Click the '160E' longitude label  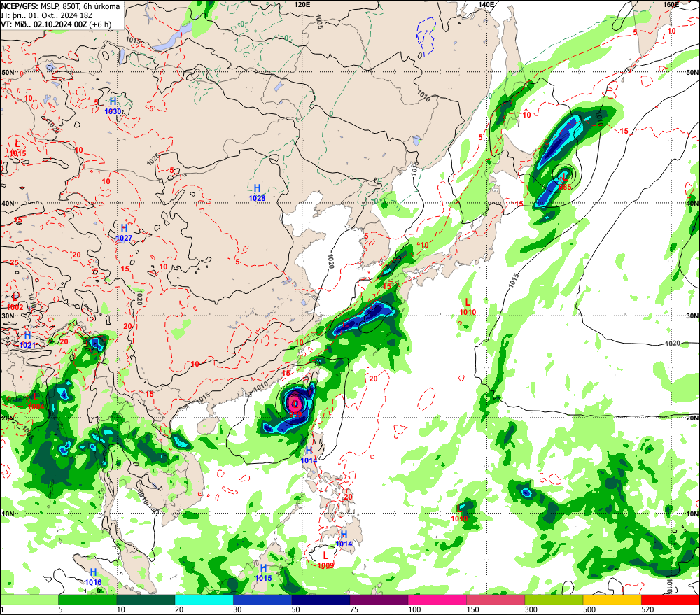671,4
